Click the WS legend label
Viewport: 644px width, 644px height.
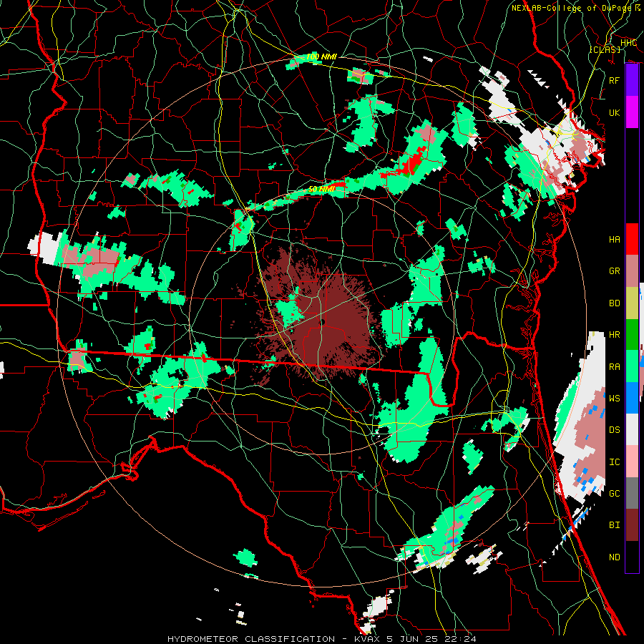click(614, 398)
